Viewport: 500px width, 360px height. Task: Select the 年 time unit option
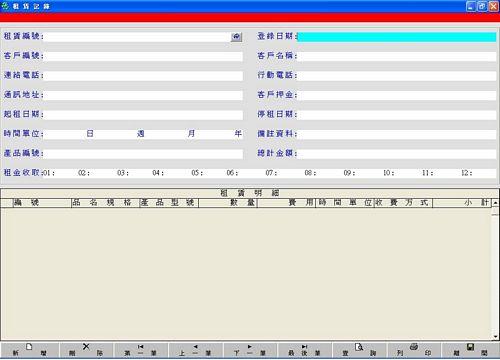(238, 134)
